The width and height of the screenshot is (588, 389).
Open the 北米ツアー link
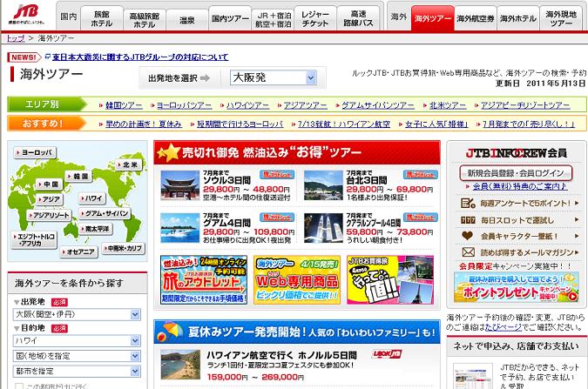[x=448, y=105]
